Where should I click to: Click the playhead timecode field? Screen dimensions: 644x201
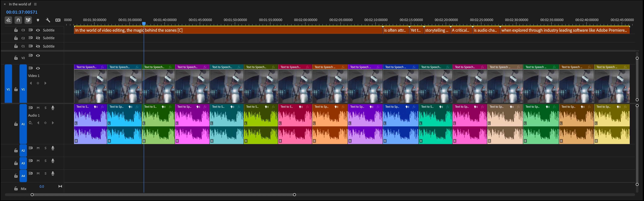22,12
